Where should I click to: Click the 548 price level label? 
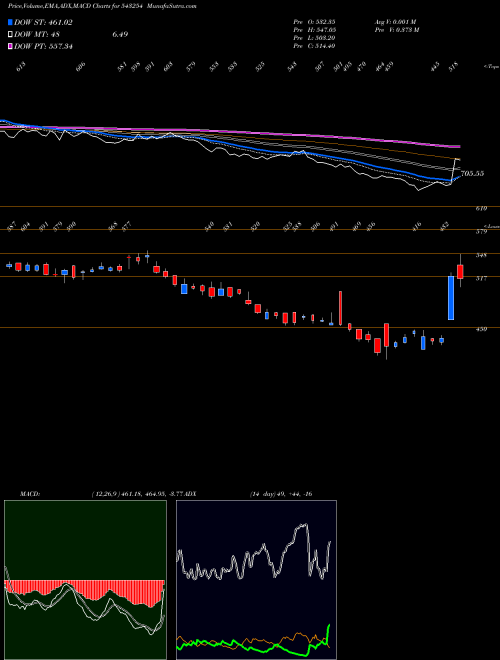click(481, 255)
